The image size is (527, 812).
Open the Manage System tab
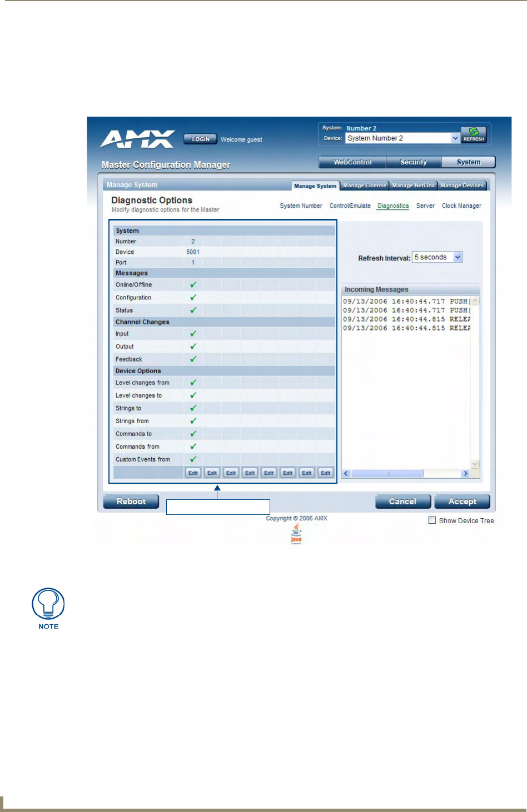pos(315,186)
